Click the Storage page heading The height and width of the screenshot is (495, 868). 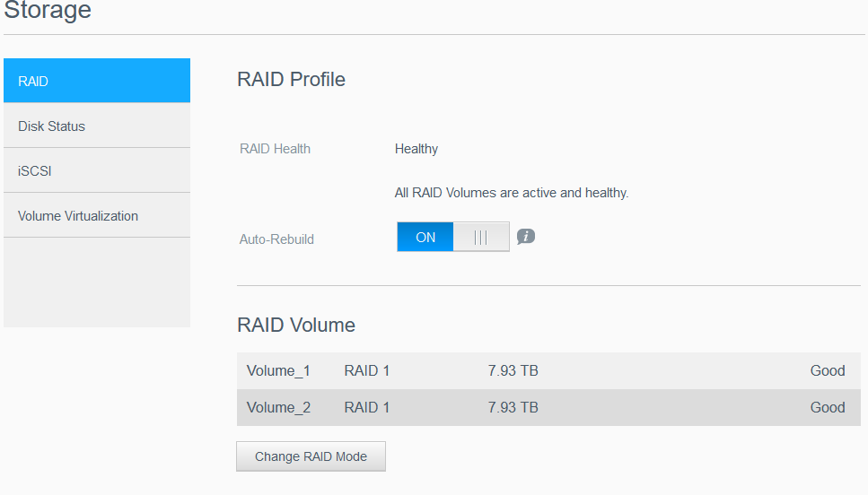(48, 12)
